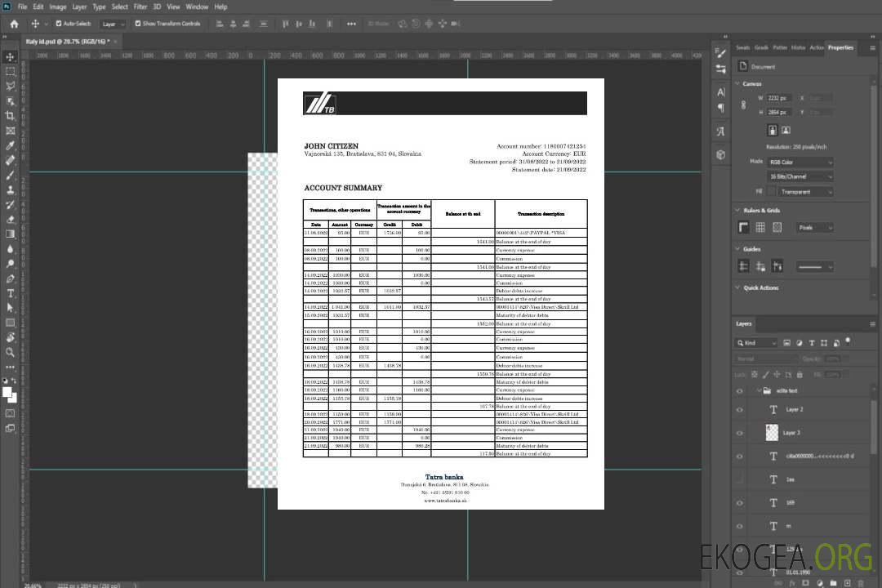
Task: Select the Clone Stamp tool
Action: click(x=10, y=190)
